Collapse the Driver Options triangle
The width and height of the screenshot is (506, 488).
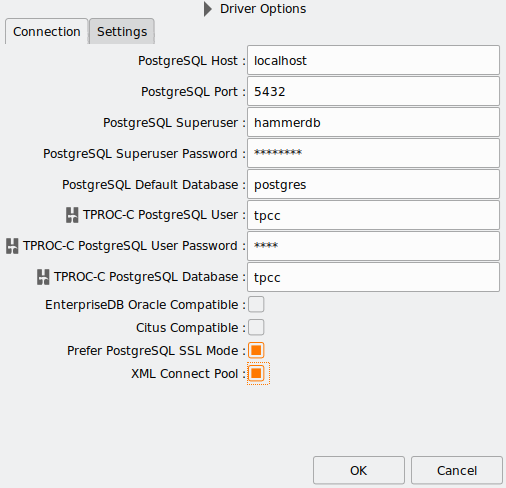[x=208, y=9]
